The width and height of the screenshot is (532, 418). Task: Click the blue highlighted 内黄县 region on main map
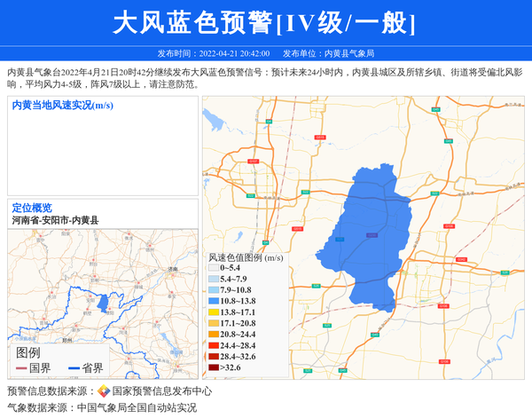(368, 234)
